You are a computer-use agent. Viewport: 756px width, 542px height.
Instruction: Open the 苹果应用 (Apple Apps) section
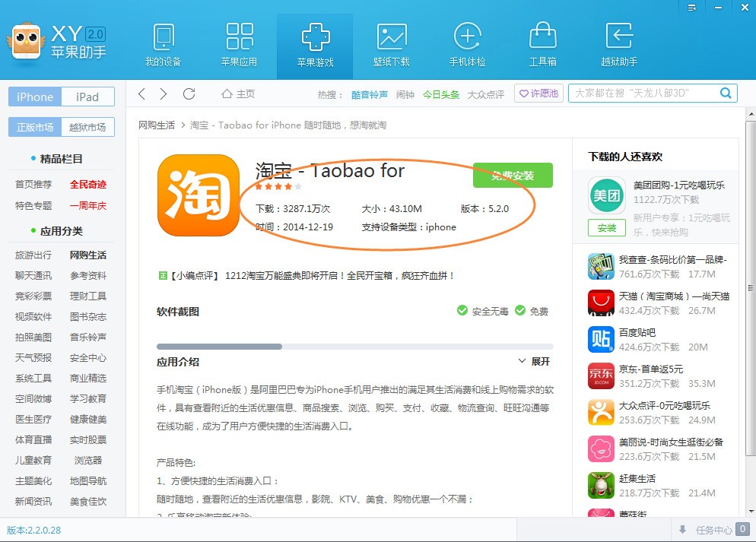coord(239,44)
